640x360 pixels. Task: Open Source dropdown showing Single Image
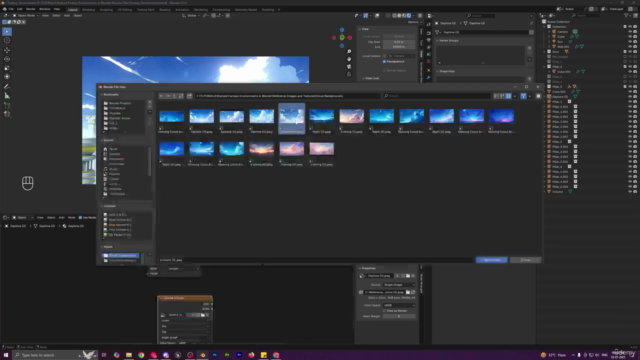[399, 284]
